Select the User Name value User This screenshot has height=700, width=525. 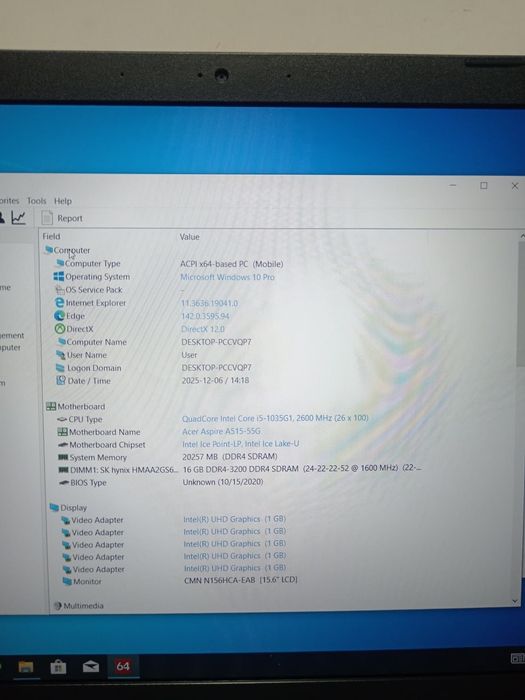pos(189,355)
